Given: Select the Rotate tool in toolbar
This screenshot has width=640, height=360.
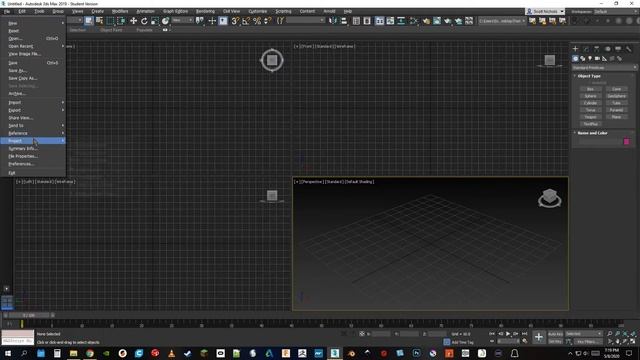Looking at the screenshot, I should click(144, 21).
